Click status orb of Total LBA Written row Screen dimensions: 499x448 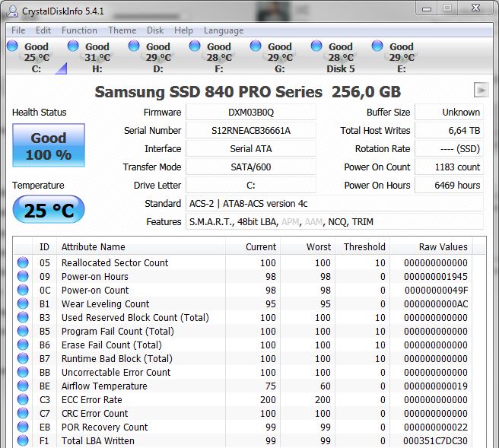point(23,440)
